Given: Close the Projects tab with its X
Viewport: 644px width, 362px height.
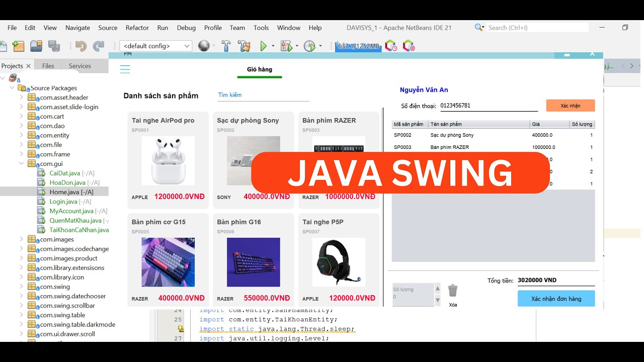Looking at the screenshot, I should coord(28,66).
